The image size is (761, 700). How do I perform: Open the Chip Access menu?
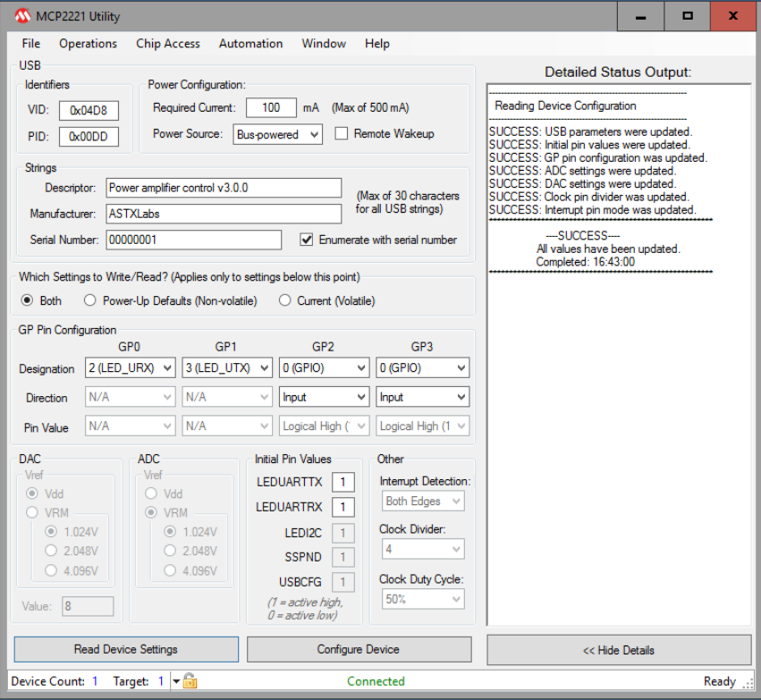point(167,44)
